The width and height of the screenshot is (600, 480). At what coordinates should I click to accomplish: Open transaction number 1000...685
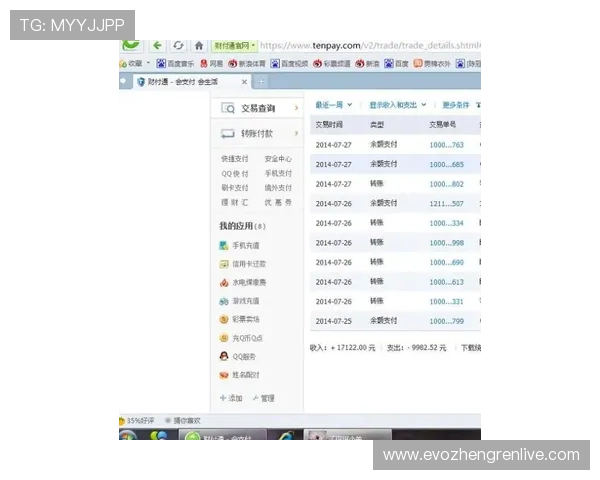coord(446,165)
